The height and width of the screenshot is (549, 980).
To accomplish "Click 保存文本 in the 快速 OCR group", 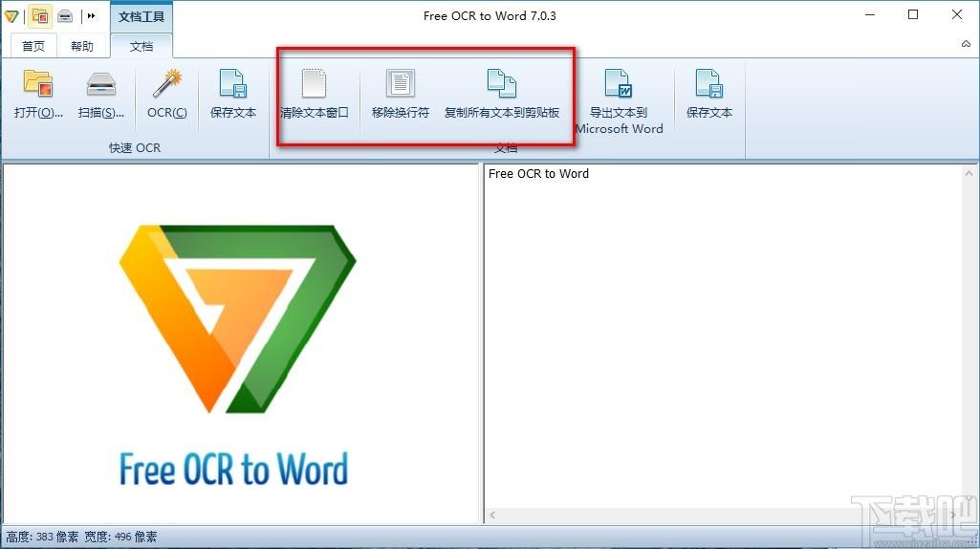I will (233, 94).
